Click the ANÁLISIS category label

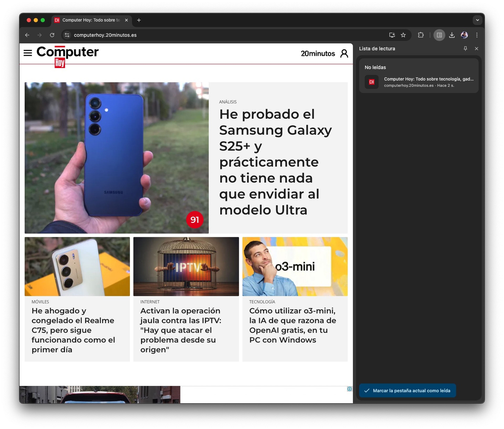[228, 102]
